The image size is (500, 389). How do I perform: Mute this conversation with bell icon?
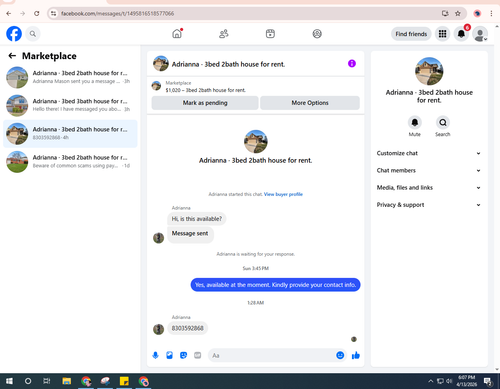pyautogui.click(x=415, y=123)
